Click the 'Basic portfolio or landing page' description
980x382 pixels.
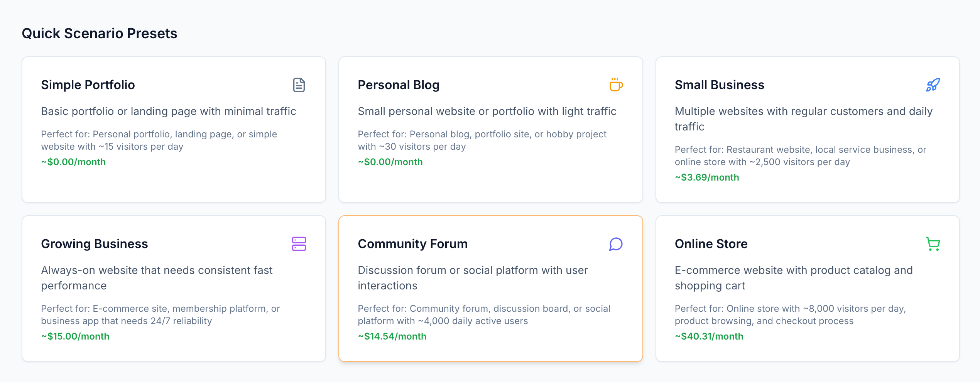tap(169, 111)
